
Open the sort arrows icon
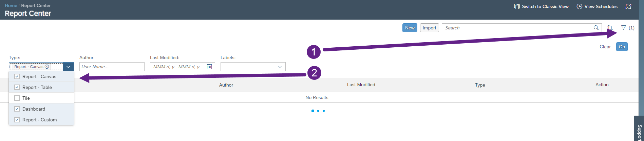pos(610,28)
